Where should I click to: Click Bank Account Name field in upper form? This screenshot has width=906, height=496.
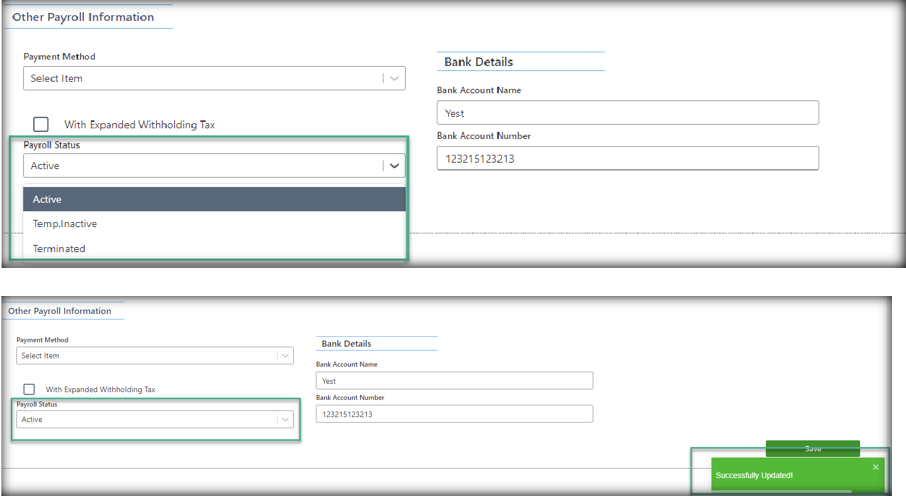627,113
